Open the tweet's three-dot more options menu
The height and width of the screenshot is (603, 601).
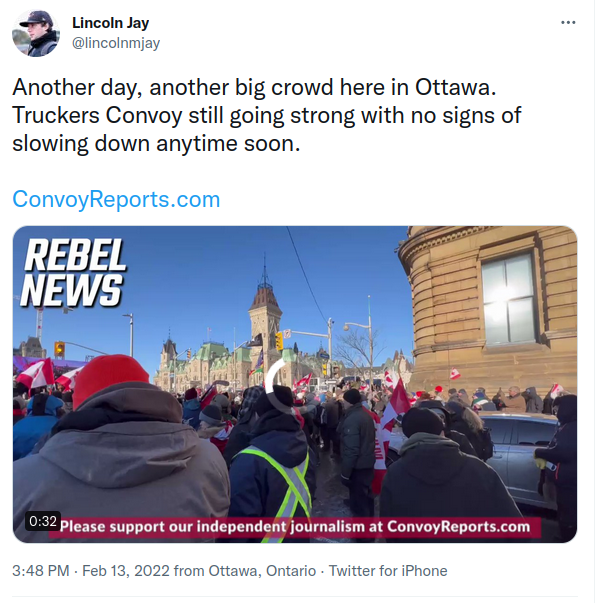[568, 23]
